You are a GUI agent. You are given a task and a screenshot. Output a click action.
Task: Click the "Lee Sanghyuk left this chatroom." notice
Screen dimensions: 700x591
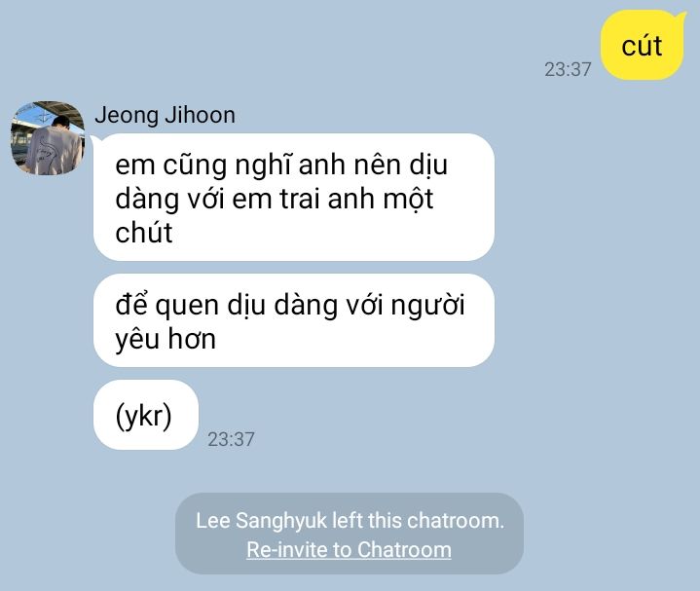click(350, 521)
